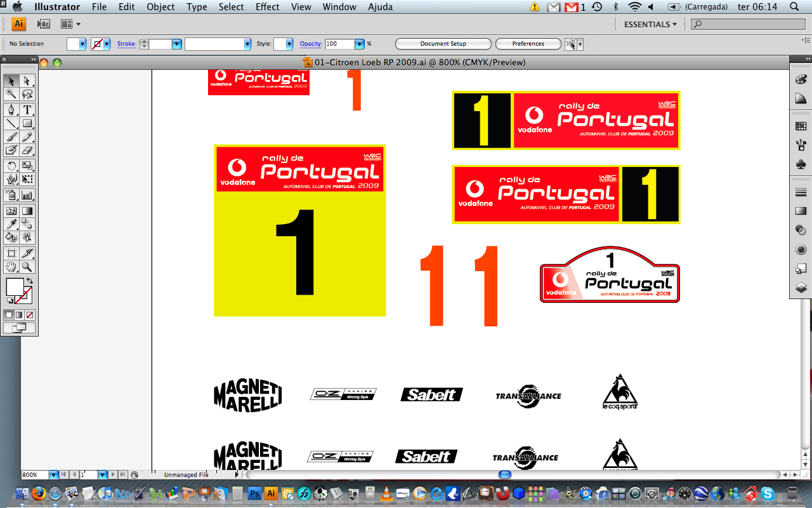Open the Color panel palette icon
Image resolution: width=812 pixels, height=508 pixels.
[x=801, y=79]
